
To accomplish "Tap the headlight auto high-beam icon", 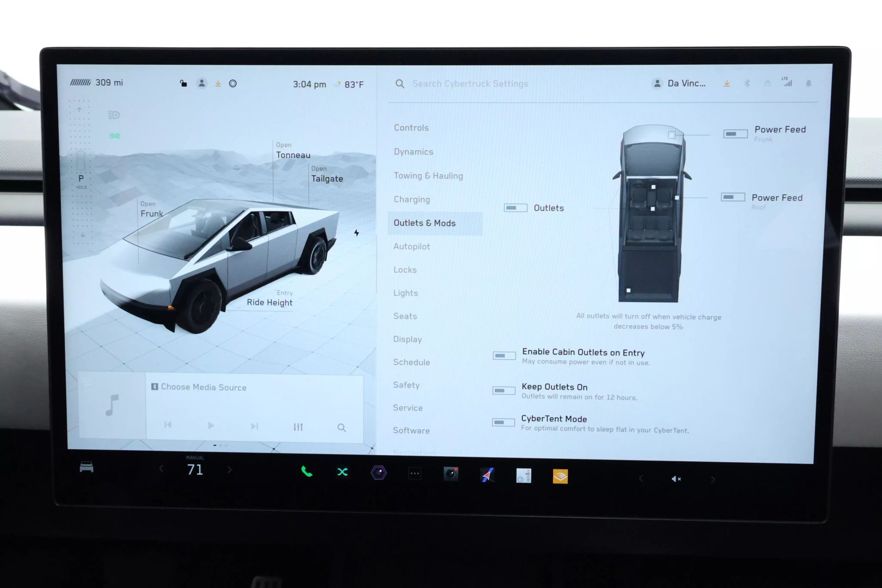I will point(114,115).
